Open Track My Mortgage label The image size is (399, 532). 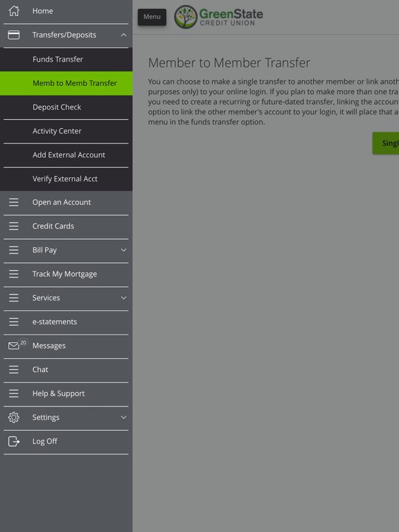pos(65,274)
